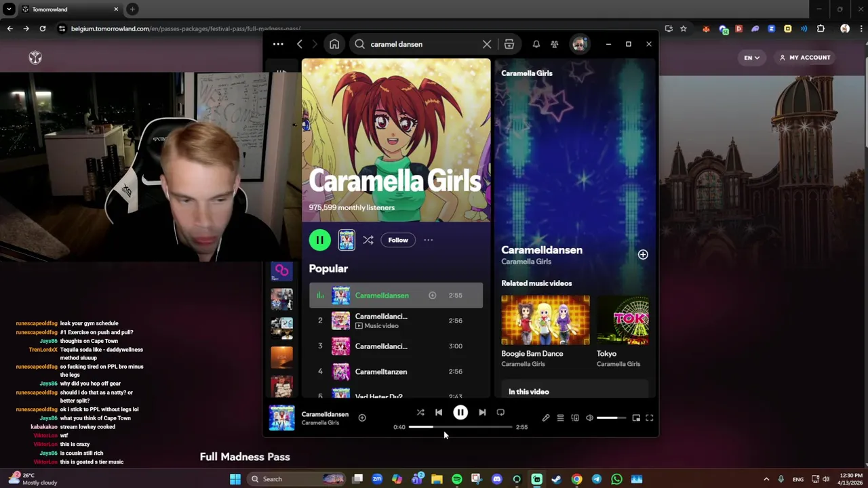Toggle shuffle in the player bar

[420, 412]
